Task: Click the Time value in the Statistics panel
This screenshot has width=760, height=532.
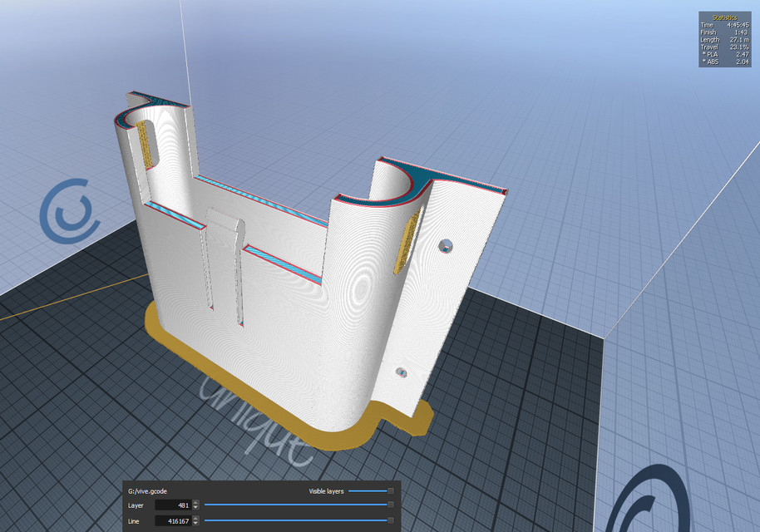Action: pos(738,24)
